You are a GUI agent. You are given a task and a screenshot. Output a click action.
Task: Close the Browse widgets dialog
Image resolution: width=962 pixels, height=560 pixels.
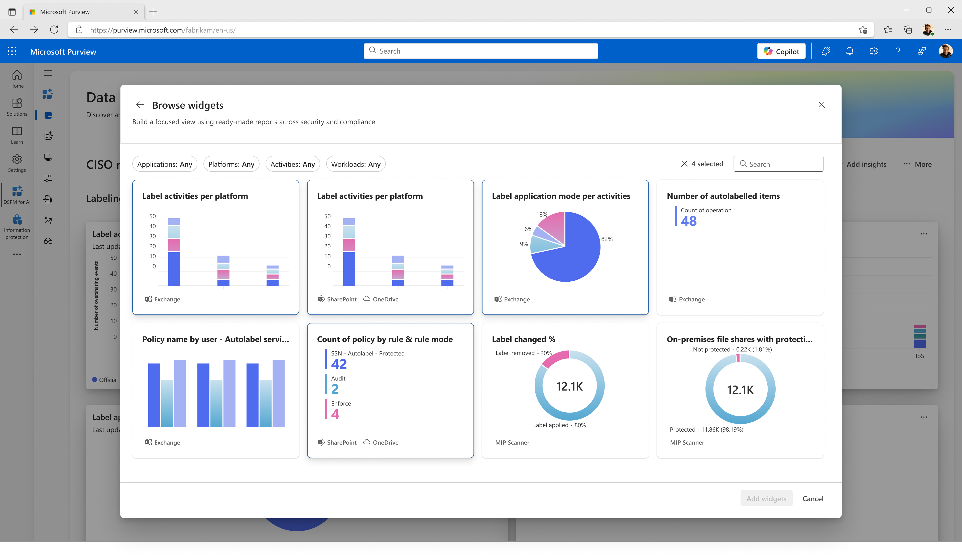(821, 105)
